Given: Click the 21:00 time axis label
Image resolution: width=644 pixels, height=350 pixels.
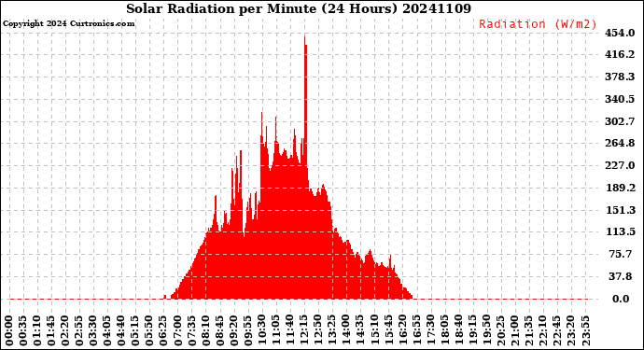Looking at the screenshot, I should tap(514, 331).
